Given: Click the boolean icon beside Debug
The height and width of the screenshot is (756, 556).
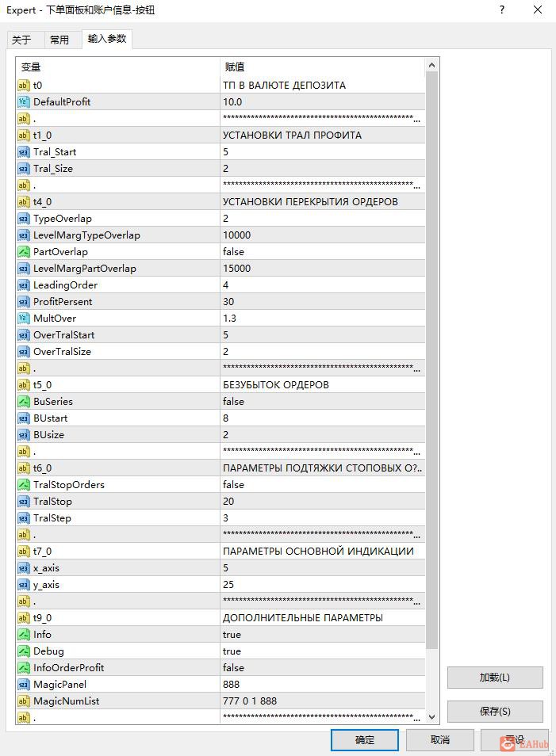Looking at the screenshot, I should coord(23,651).
